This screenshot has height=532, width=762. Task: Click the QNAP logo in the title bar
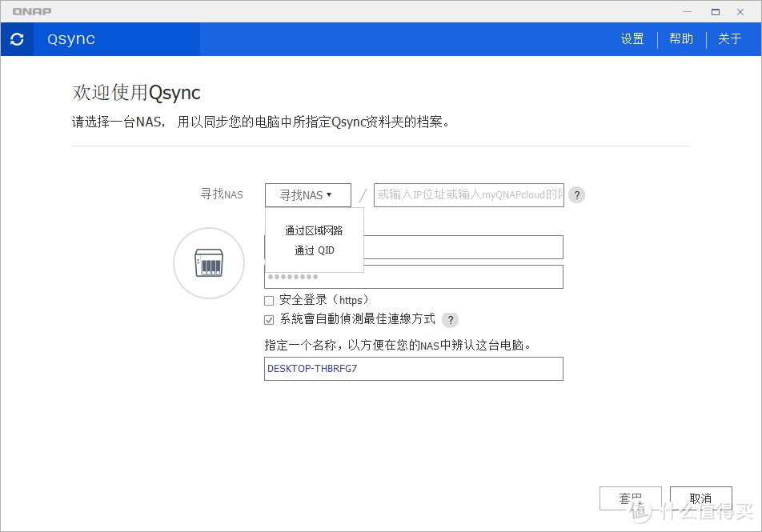click(x=31, y=11)
